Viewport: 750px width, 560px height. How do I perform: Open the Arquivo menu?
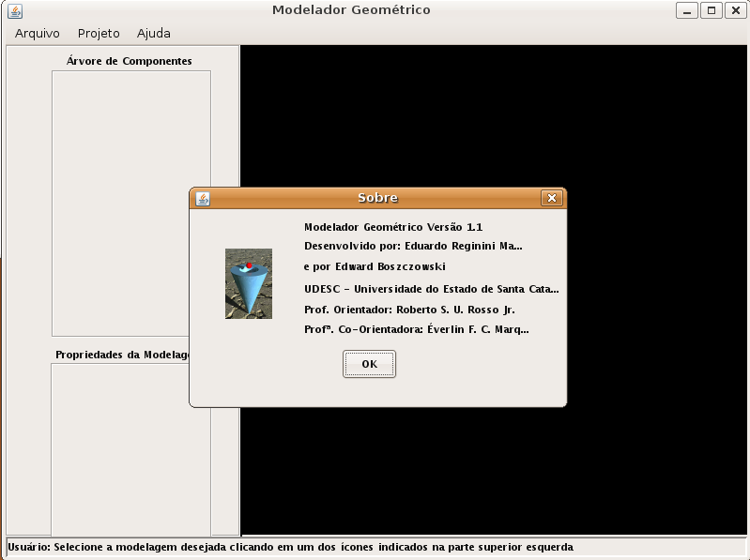click(38, 33)
